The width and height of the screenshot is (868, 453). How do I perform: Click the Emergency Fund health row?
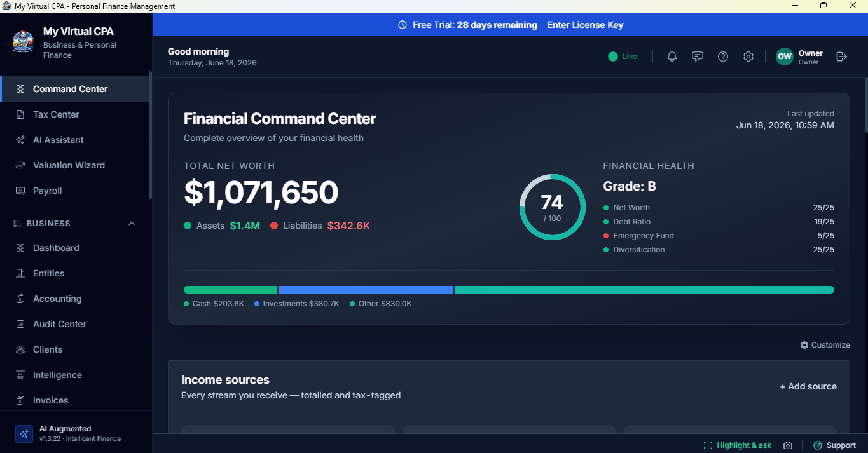[719, 236]
